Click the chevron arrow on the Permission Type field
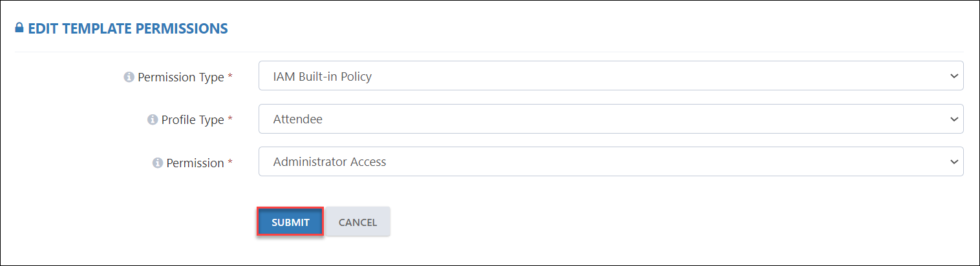This screenshot has width=980, height=266. click(953, 76)
